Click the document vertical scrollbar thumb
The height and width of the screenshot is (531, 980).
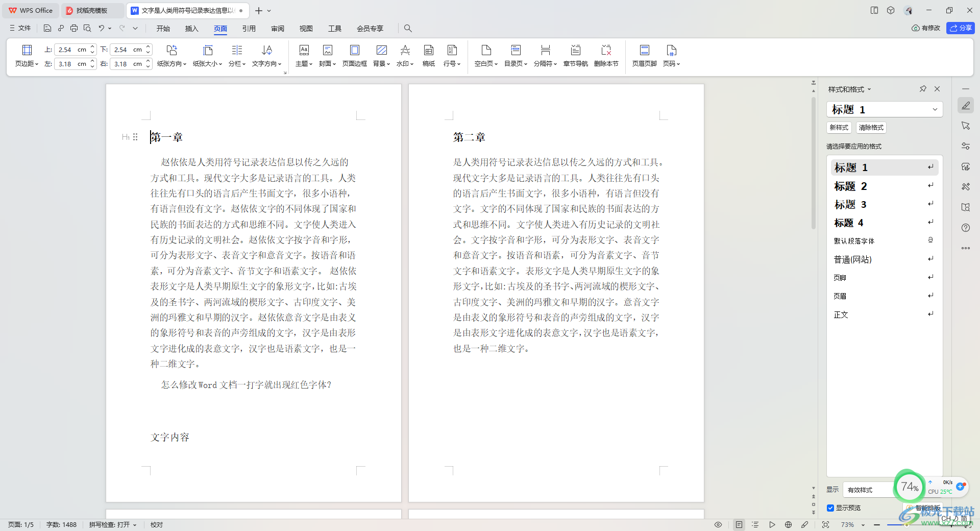pos(814,163)
